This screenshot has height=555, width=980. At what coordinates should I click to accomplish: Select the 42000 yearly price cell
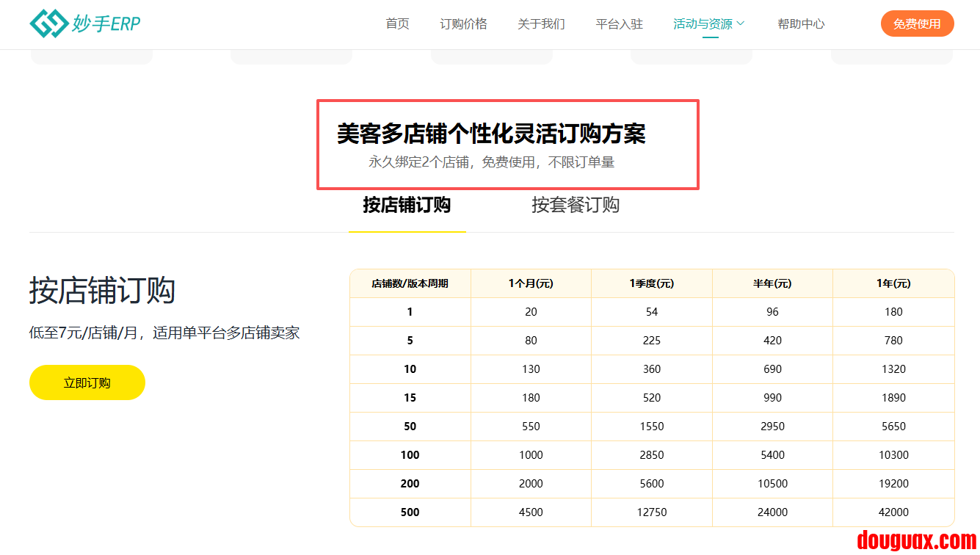pyautogui.click(x=893, y=512)
